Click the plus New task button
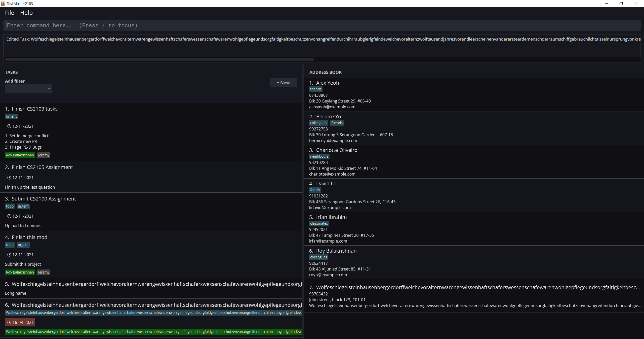The height and width of the screenshot is (339, 644). [283, 83]
